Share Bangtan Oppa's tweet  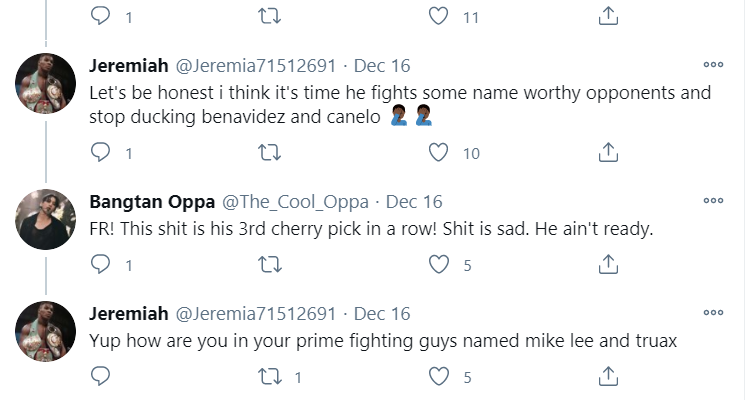point(608,264)
